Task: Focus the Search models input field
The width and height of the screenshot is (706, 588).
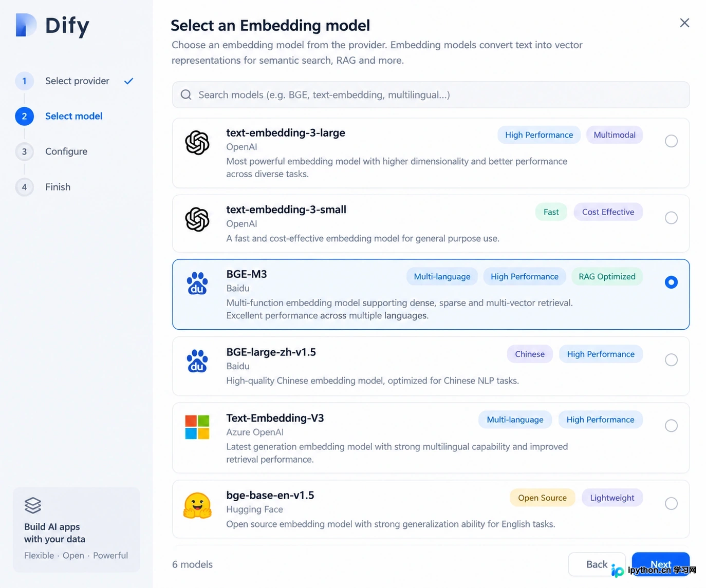Action: click(431, 94)
